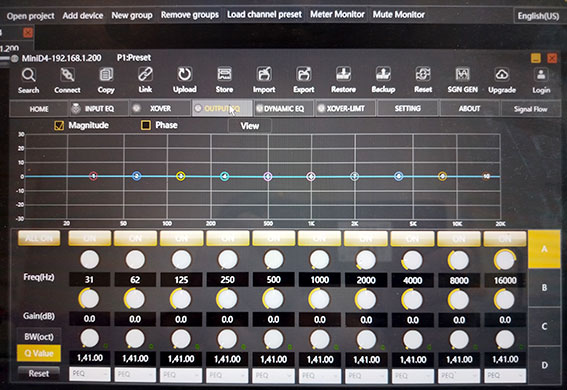Click the Q knob for 16000 Hz band

click(x=505, y=340)
